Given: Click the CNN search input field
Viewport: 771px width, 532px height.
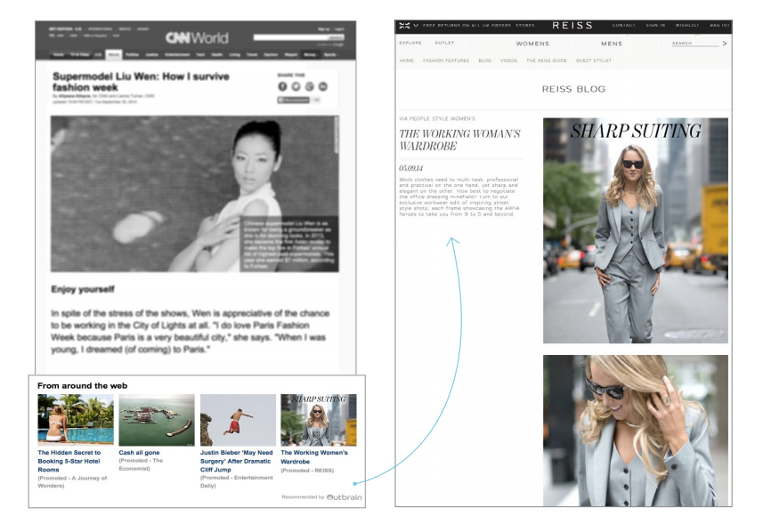Looking at the screenshot, I should tap(290, 37).
